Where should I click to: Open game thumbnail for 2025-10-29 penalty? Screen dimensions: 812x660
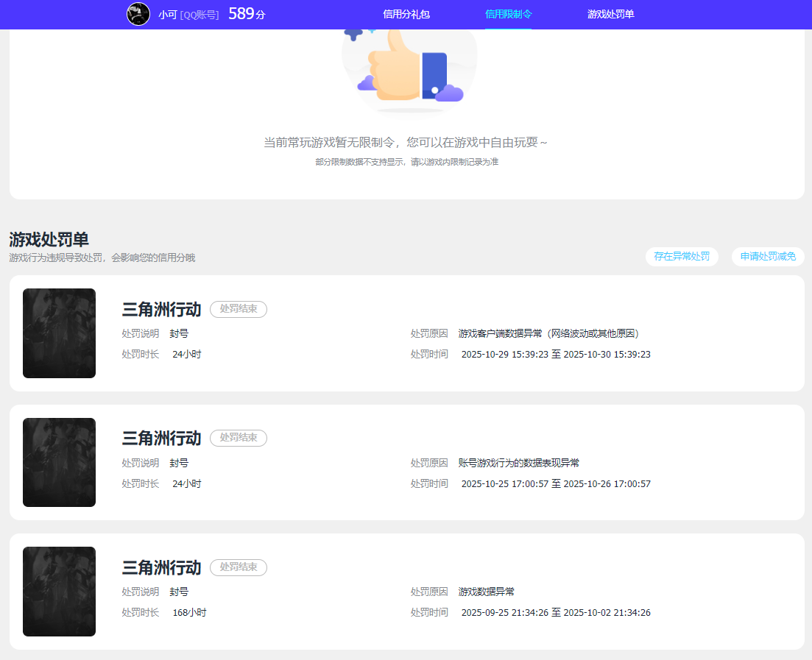click(x=59, y=333)
